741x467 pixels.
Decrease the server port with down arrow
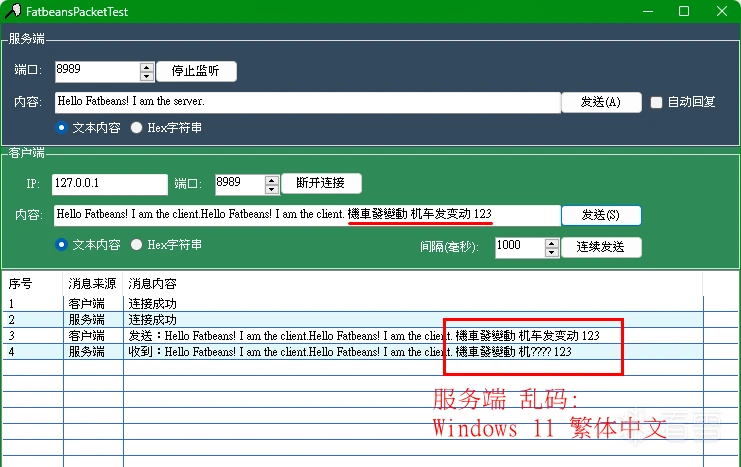coord(147,77)
